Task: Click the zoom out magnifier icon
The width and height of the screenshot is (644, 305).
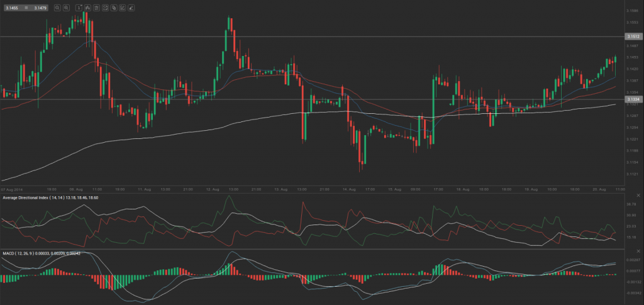Action: tap(57, 8)
